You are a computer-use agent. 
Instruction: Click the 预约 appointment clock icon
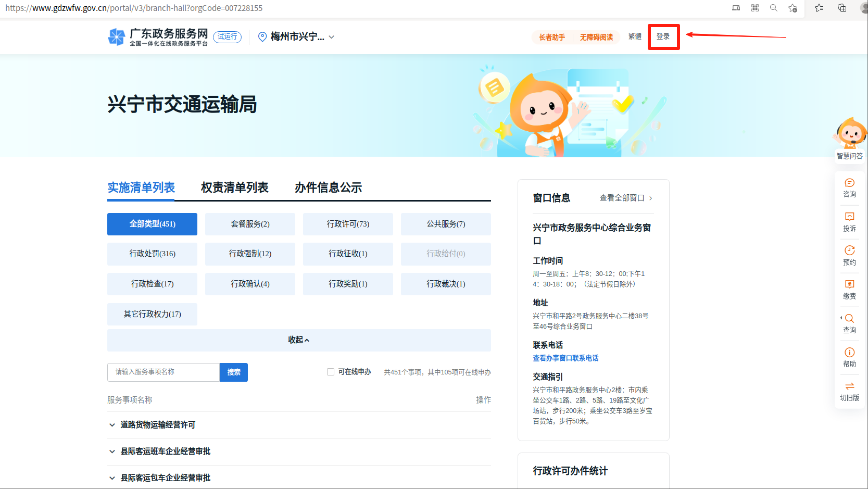coord(849,251)
